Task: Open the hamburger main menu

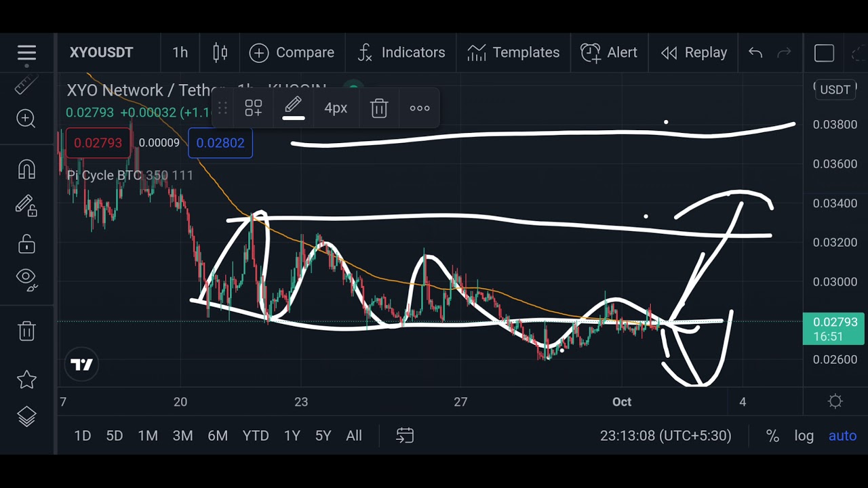Action: click(26, 53)
